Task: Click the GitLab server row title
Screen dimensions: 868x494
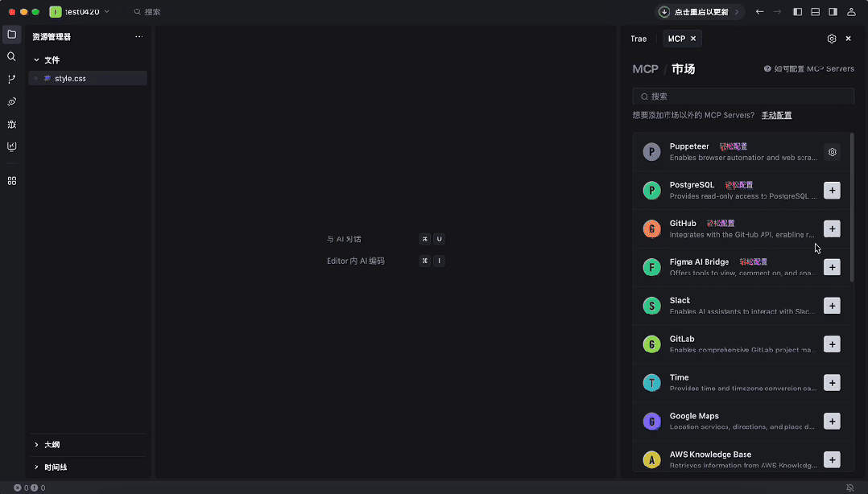Action: [x=682, y=339]
